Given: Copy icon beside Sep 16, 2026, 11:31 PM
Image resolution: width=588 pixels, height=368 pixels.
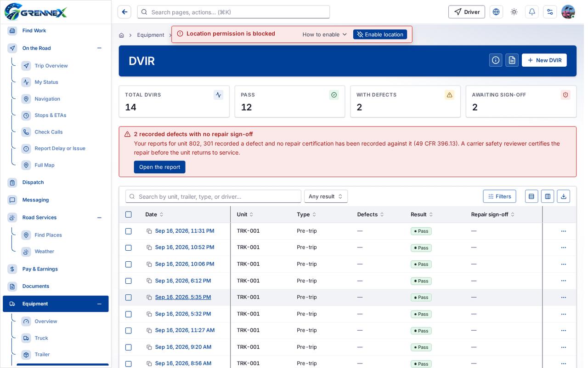Looking at the screenshot, I should click(149, 231).
